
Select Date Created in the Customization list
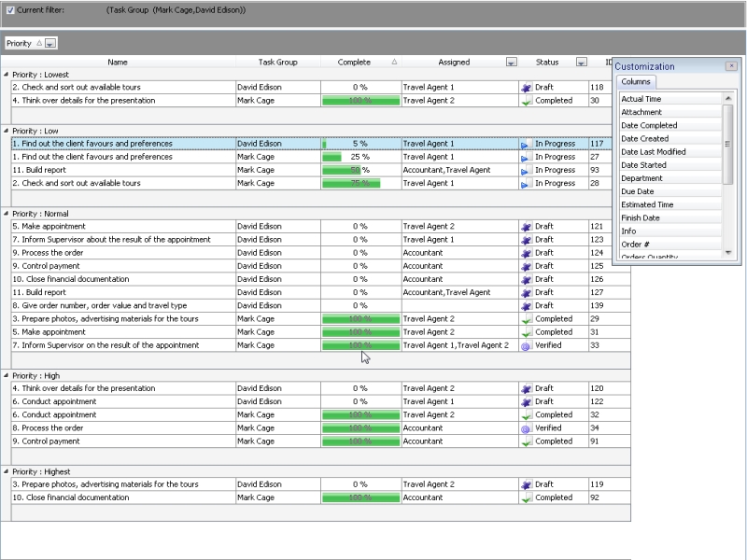click(x=670, y=139)
